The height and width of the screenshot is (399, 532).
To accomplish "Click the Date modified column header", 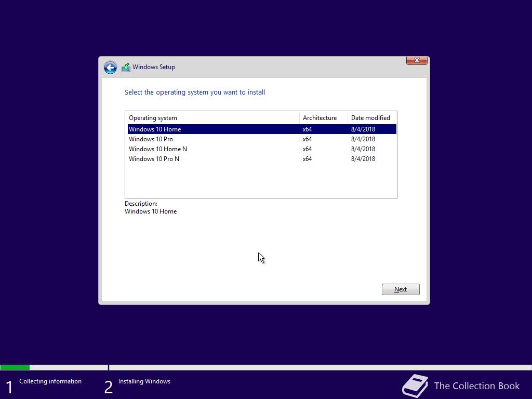I will (x=372, y=118).
